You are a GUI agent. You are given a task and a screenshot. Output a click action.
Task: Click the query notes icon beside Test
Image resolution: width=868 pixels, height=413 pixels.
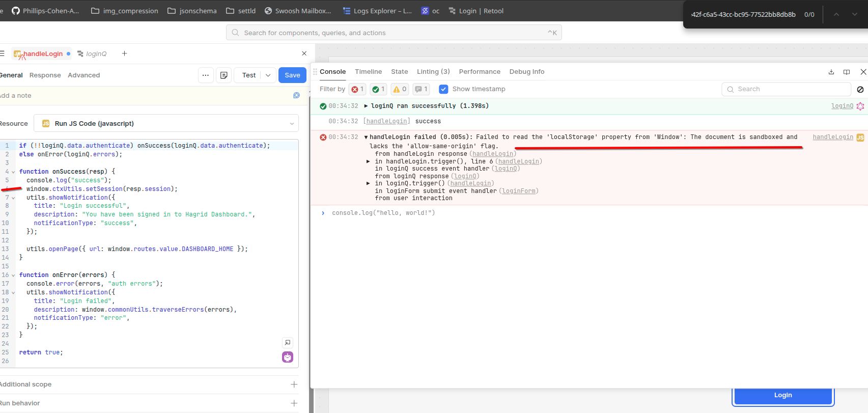click(223, 75)
